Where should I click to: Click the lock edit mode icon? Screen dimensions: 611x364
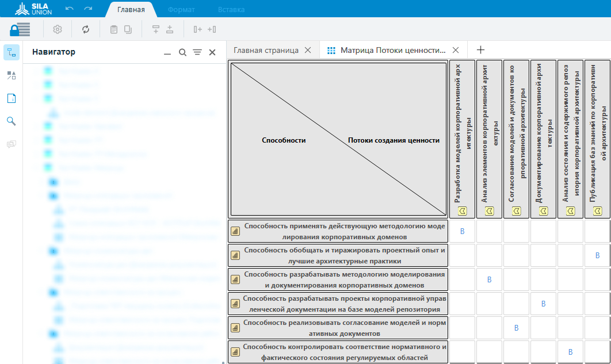point(20,29)
